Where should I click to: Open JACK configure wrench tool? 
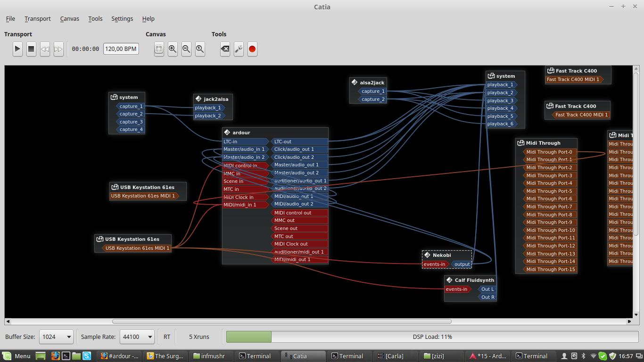[239, 49]
